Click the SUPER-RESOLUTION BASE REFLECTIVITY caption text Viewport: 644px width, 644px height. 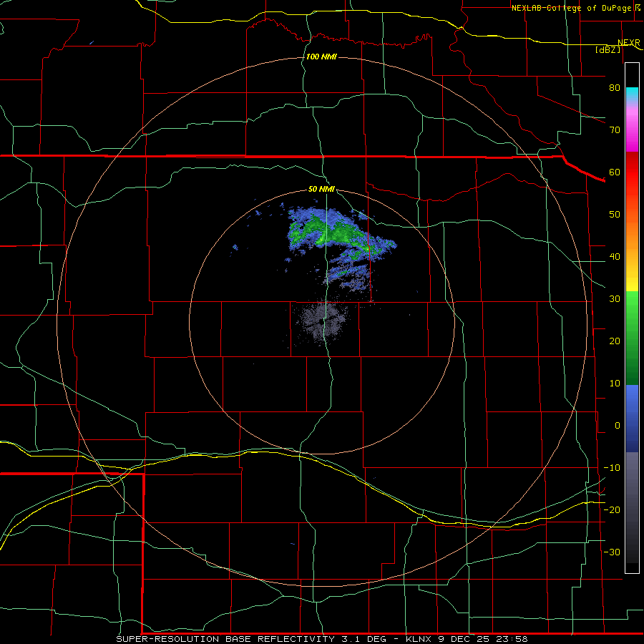[x=225, y=639]
